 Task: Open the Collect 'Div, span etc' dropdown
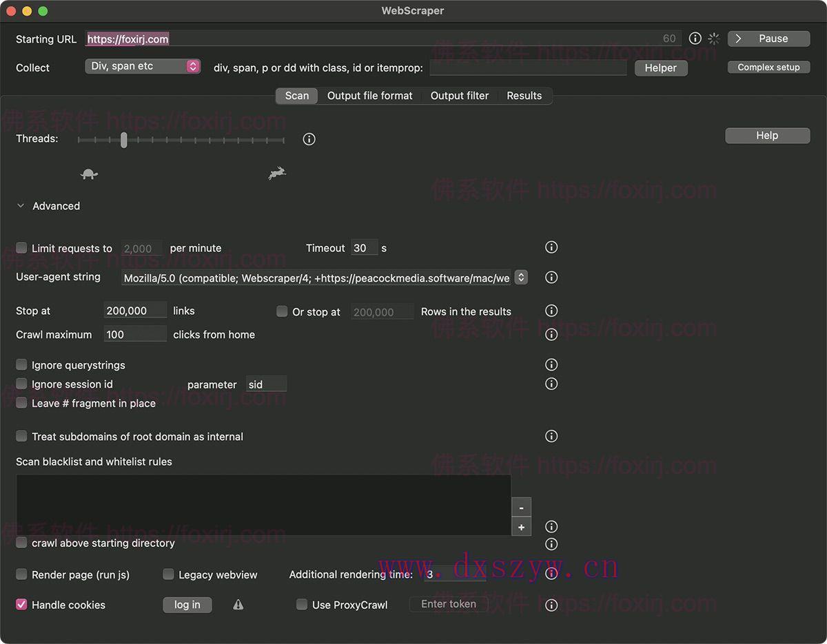tap(143, 66)
